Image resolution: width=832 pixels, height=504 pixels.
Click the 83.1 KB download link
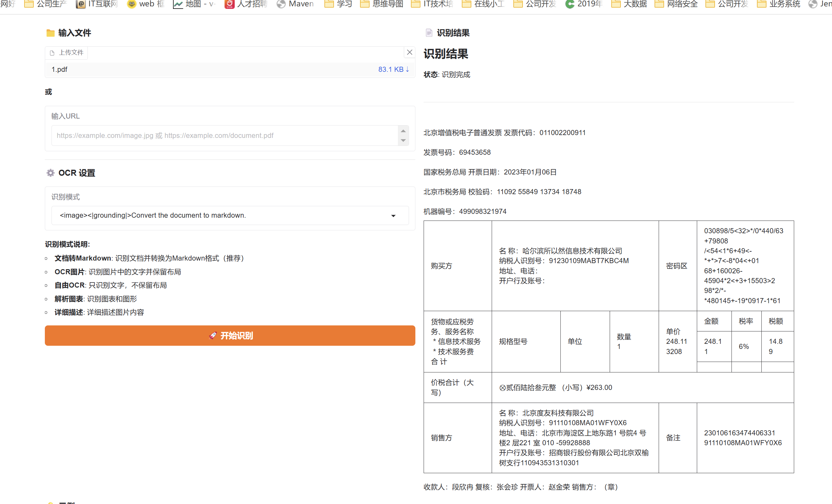tap(393, 69)
